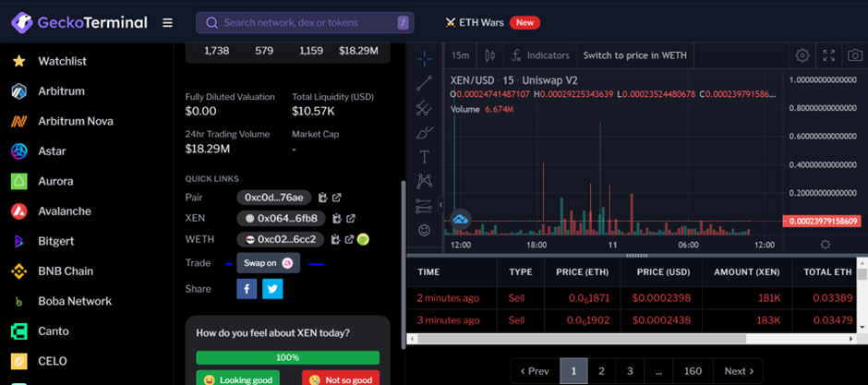Click the BNB Chain icon

[x=18, y=271]
